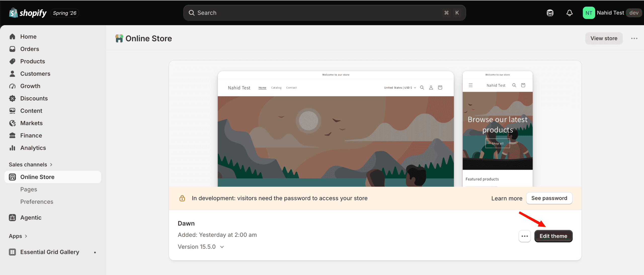Click the desktop theme preview thumbnail

click(336, 129)
